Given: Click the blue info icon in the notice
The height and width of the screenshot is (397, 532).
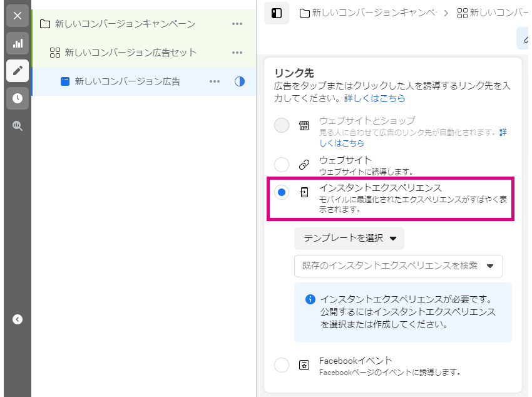Looking at the screenshot, I should point(310,299).
